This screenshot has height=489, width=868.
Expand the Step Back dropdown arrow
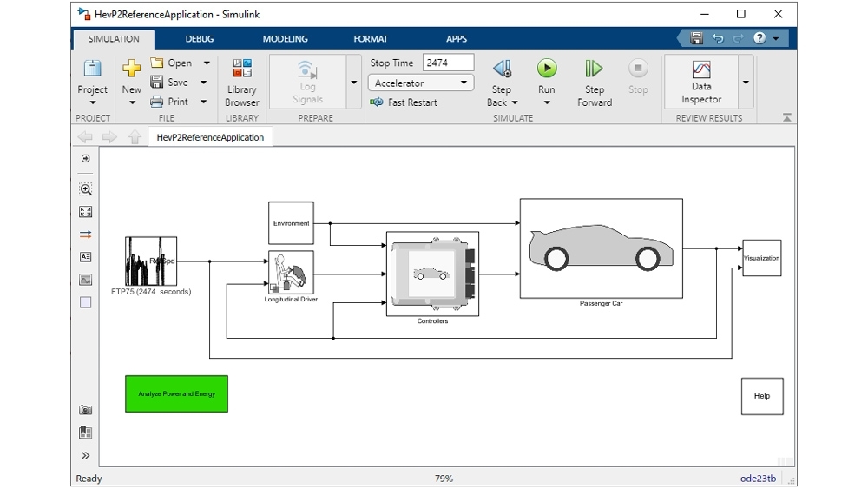pos(515,102)
